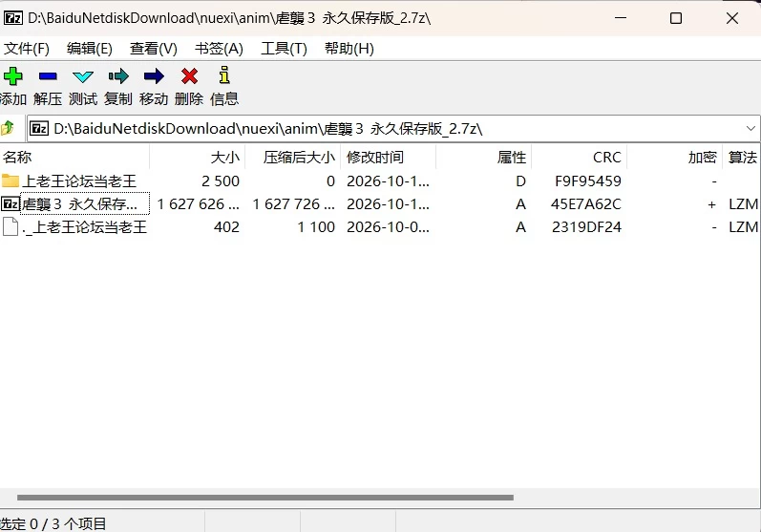Select the blank file icon of ._上老王论坛当老王

pyautogui.click(x=11, y=226)
